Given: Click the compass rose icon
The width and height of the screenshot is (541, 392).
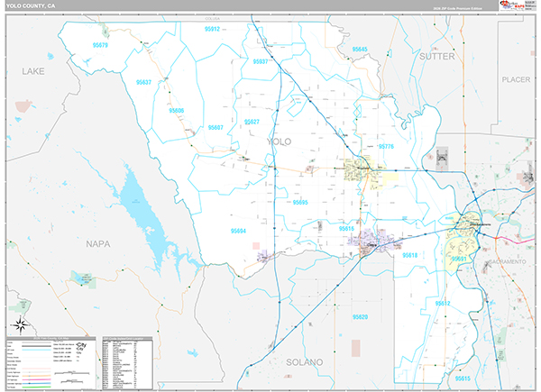Looking at the screenshot, I should (21, 325).
